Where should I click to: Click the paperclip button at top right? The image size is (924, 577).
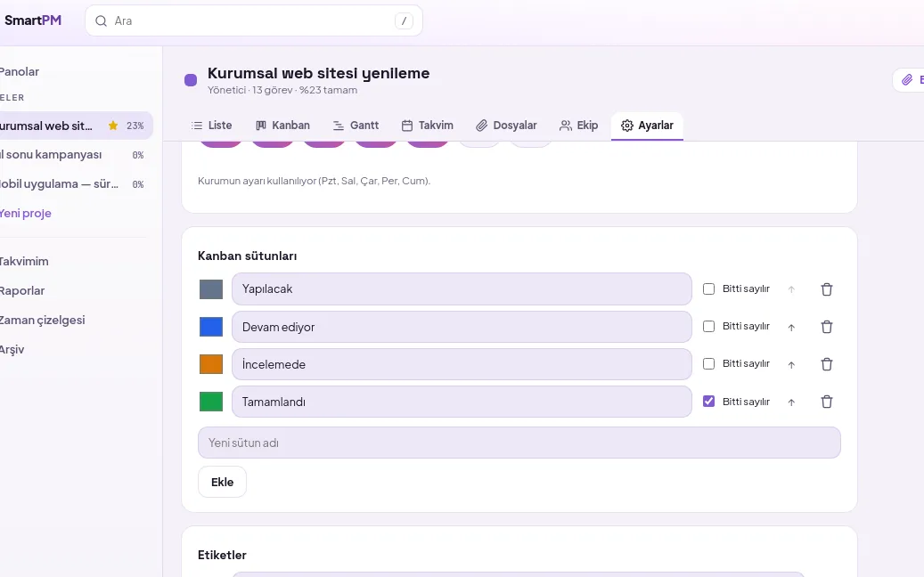[908, 79]
